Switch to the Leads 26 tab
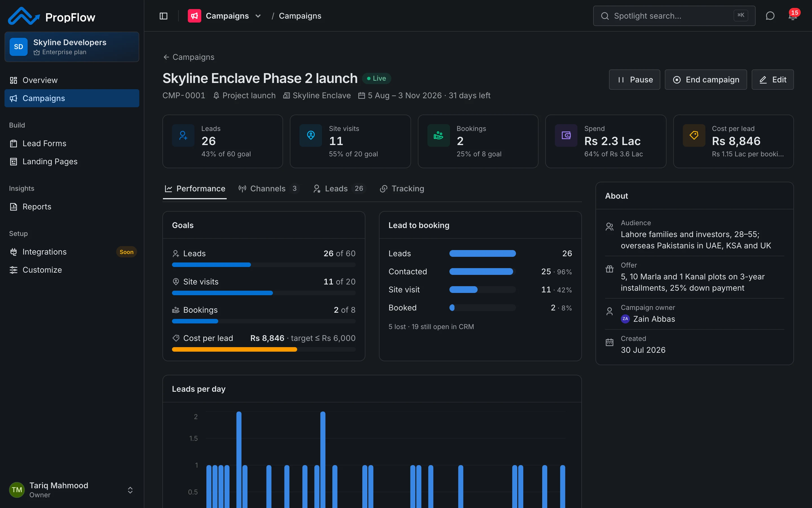The height and width of the screenshot is (508, 812). coord(339,189)
